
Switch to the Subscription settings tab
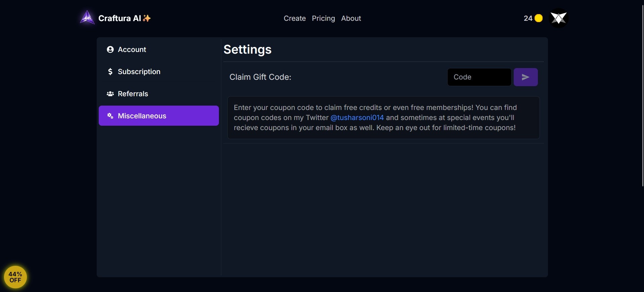tap(139, 72)
